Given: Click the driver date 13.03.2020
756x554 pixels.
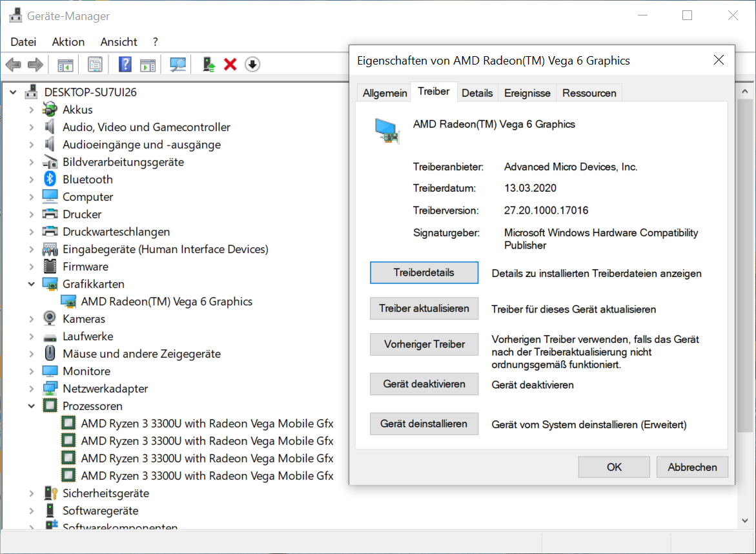Looking at the screenshot, I should [530, 188].
